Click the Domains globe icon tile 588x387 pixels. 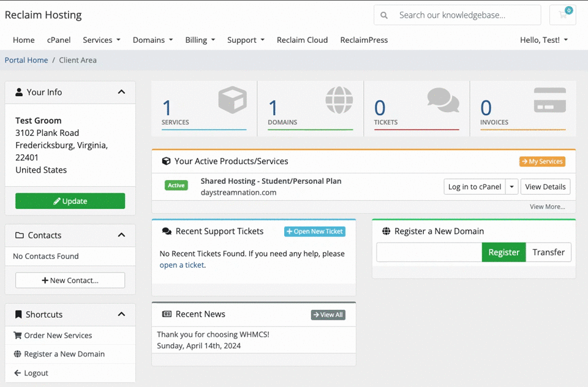[x=339, y=100]
